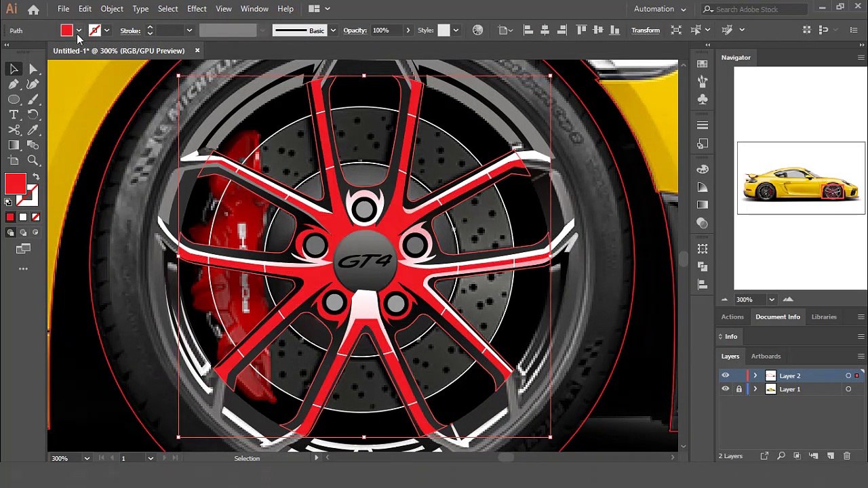
Task: Click the Recolor Artwork wheel icon
Action: coord(478,30)
